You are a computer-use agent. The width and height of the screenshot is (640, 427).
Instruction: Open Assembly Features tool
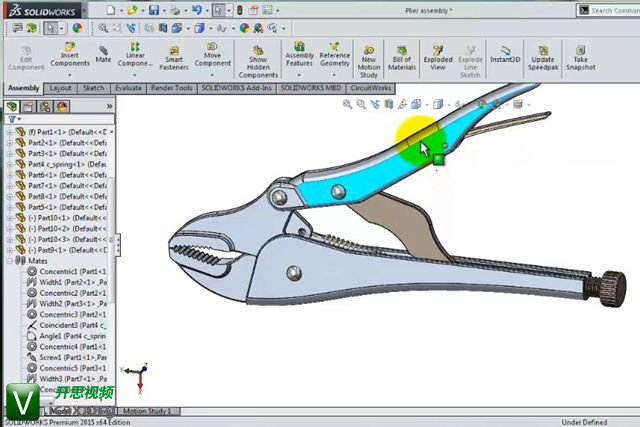299,54
